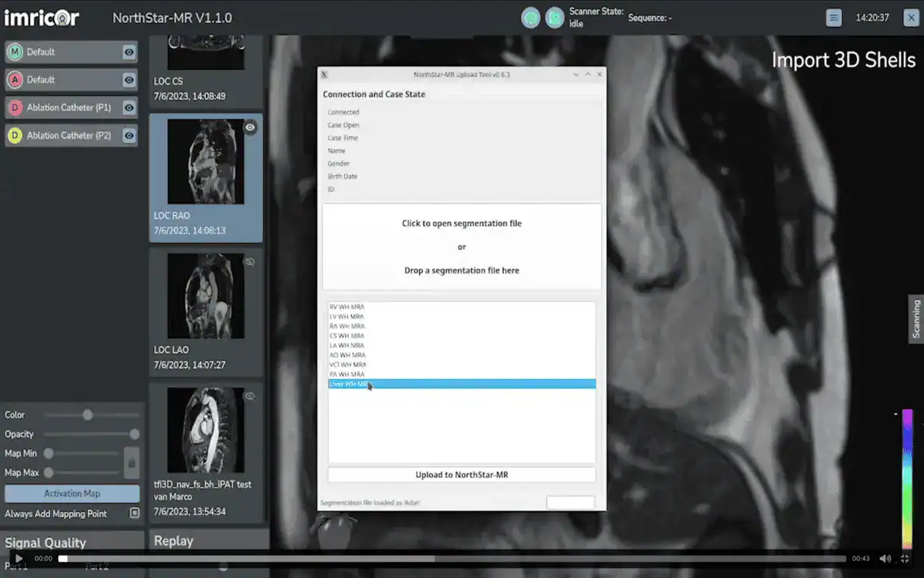This screenshot has width=924, height=578.
Task: Click the rainbow color scale bar
Action: (x=907, y=479)
